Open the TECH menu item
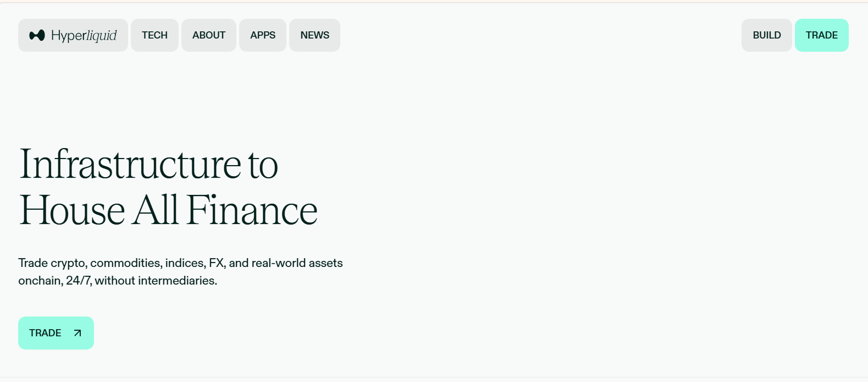The width and height of the screenshot is (868, 382). click(154, 35)
